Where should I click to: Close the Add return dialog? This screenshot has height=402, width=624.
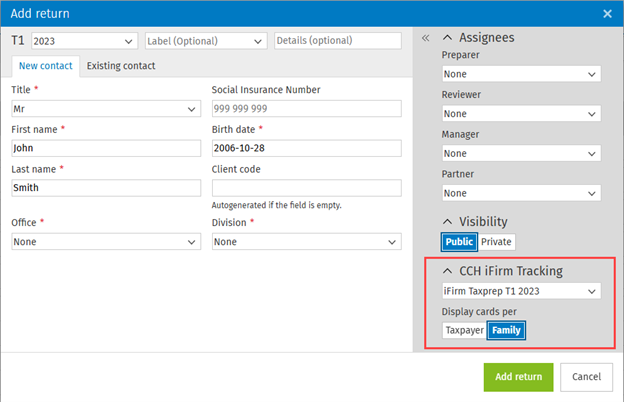pos(607,14)
